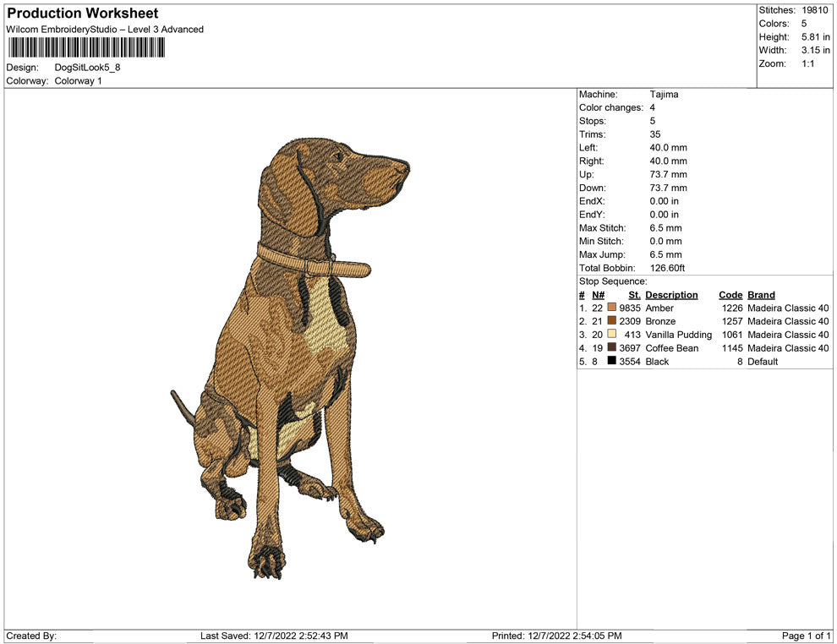
Task: Click the 'Wilcom EmbroideryStudio – Level 3 Advanced' text
Action: point(105,30)
